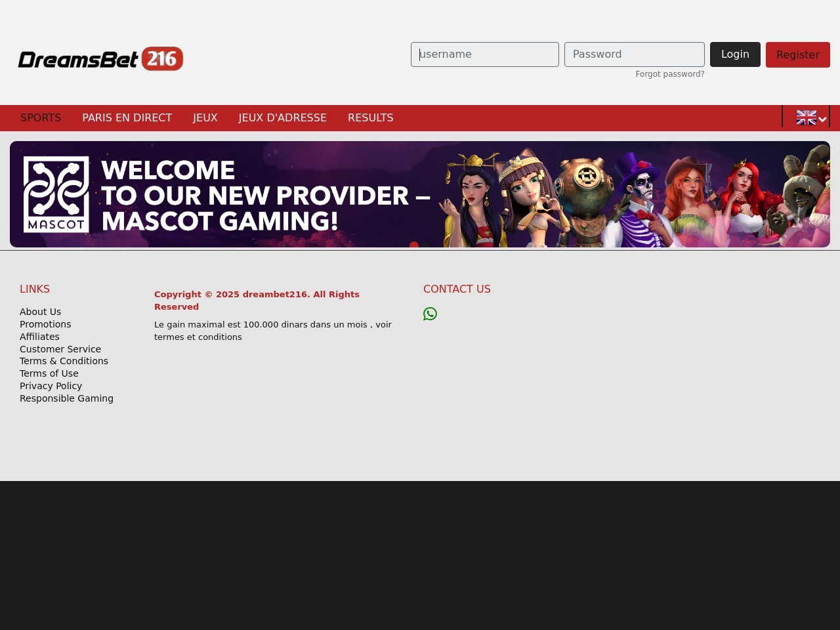The width and height of the screenshot is (840, 630).
Task: Click the UK flag language icon
Action: tap(806, 117)
